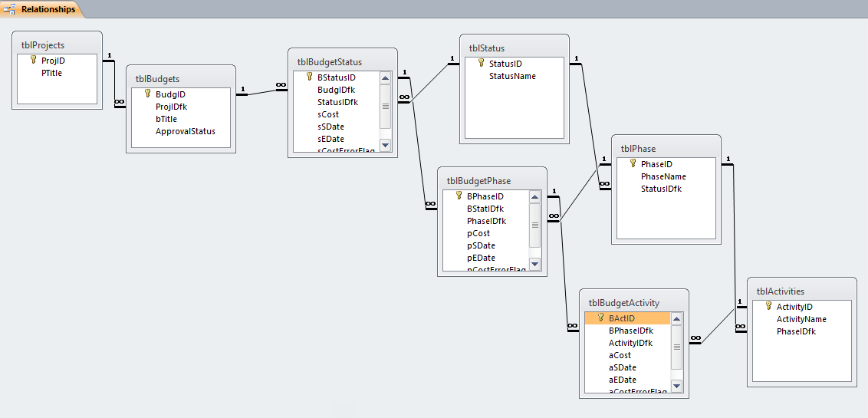Select the PhaseIDfk field in tblActivities
This screenshot has width=868, height=418.
point(796,331)
